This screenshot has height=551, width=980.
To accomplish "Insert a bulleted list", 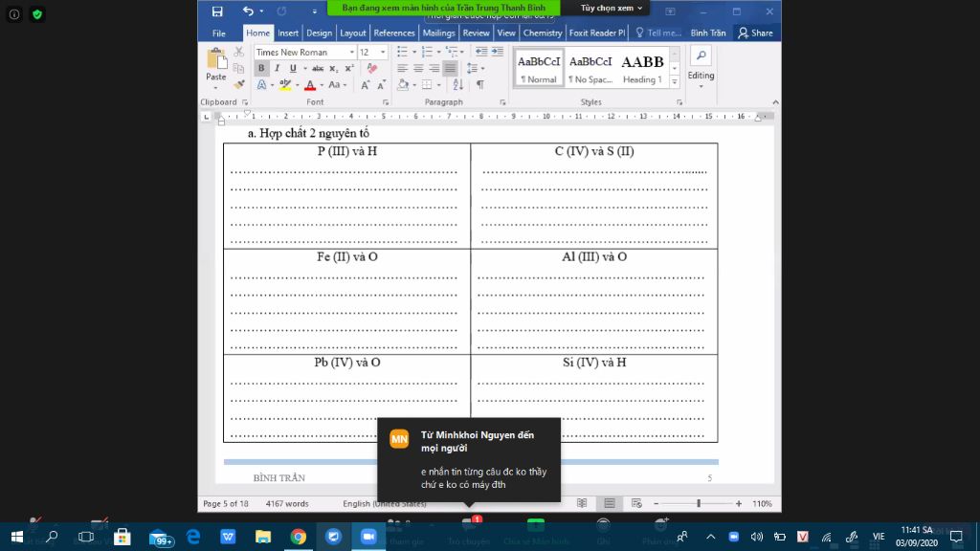I will tap(403, 52).
